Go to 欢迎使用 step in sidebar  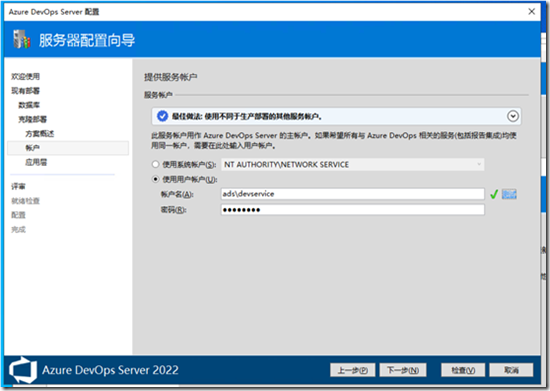tap(25, 76)
